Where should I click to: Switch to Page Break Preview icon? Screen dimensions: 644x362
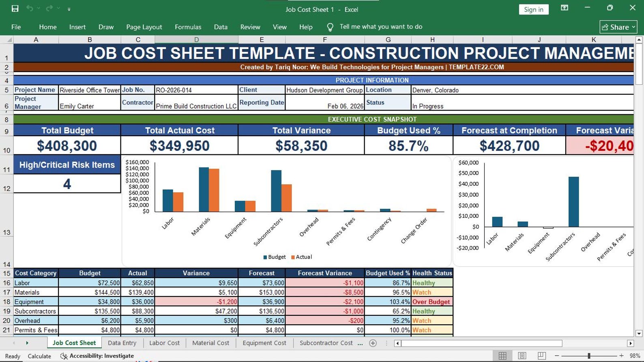541,356
